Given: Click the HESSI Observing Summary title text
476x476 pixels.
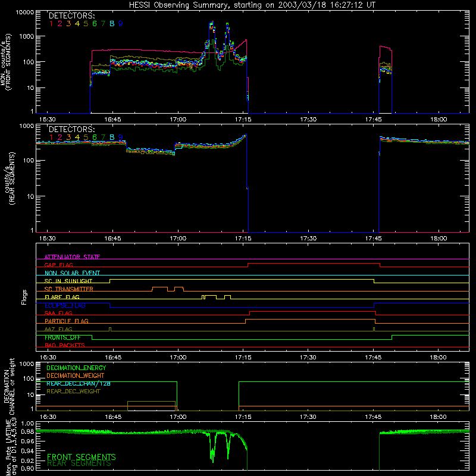Looking at the screenshot, I should 252,5.
